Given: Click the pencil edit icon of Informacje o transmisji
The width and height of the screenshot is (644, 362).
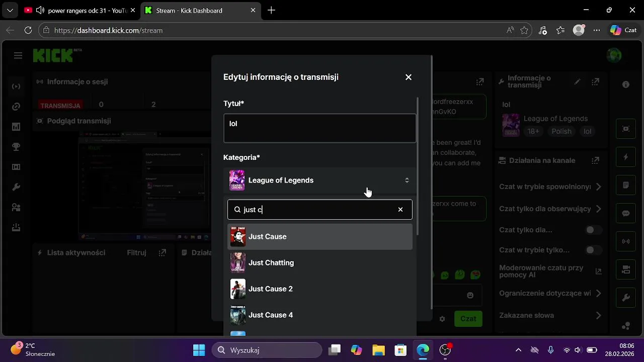Looking at the screenshot, I should (578, 81).
